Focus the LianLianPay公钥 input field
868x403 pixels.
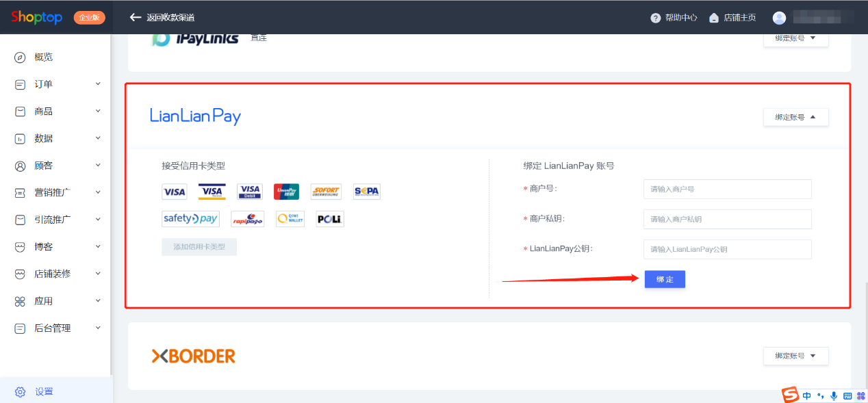(727, 249)
